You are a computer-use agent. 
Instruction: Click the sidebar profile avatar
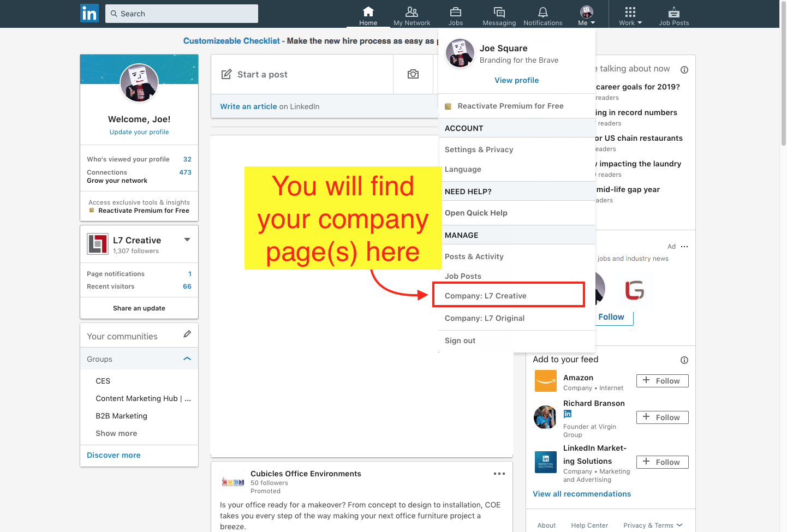[x=139, y=83]
